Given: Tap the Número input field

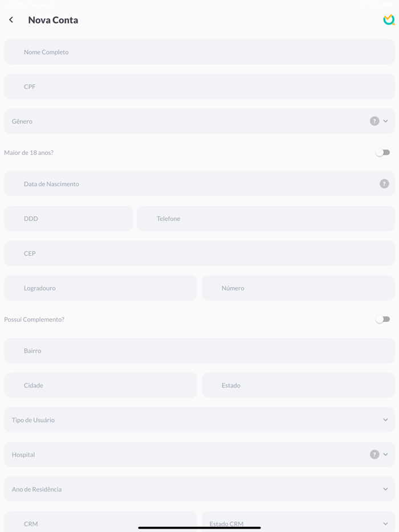Looking at the screenshot, I should pyautogui.click(x=298, y=288).
